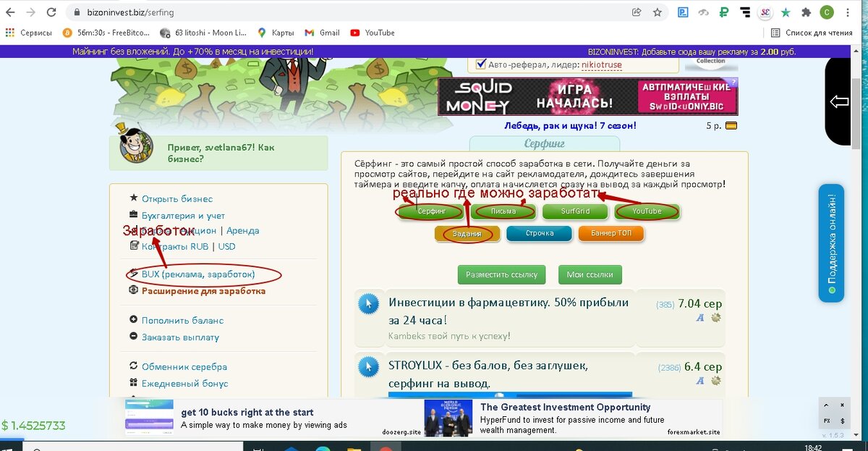This screenshot has height=451, width=868.
Task: Click the A icon under 7.04 сер
Action: pyautogui.click(x=700, y=318)
